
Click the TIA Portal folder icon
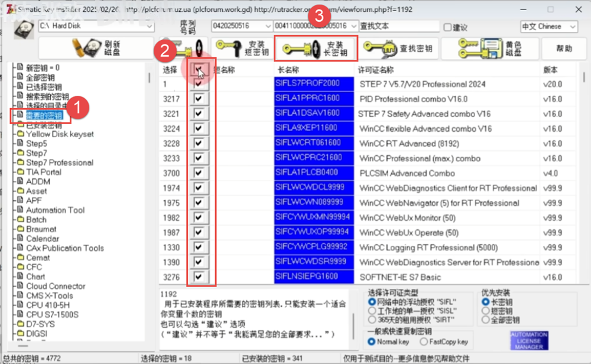click(x=20, y=172)
